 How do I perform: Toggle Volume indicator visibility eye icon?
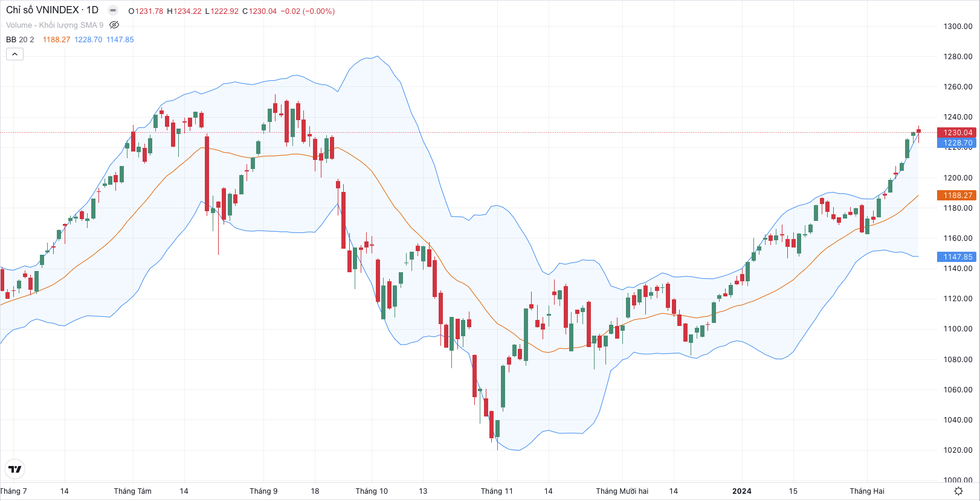click(114, 25)
